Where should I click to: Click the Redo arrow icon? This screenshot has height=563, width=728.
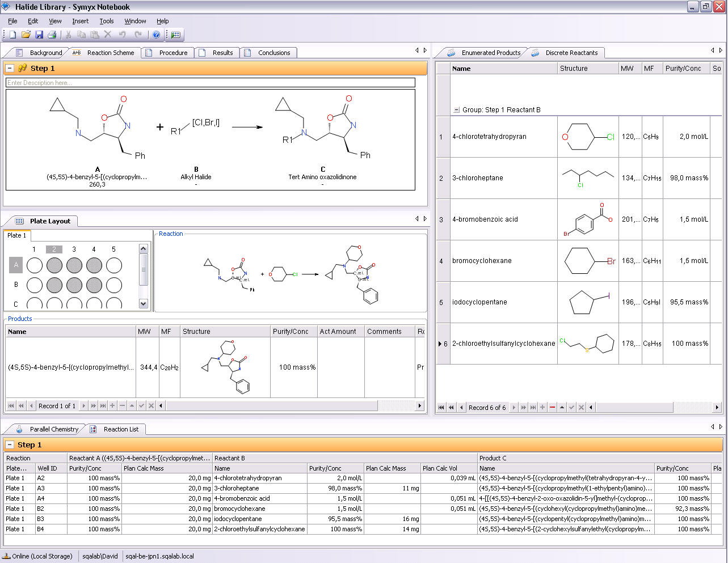pos(138,35)
